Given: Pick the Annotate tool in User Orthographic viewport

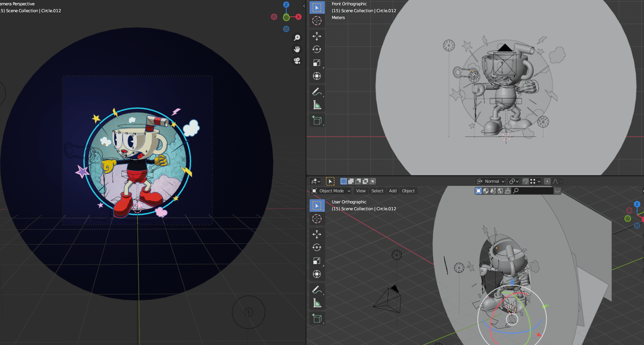Looking at the screenshot, I should pos(317,290).
